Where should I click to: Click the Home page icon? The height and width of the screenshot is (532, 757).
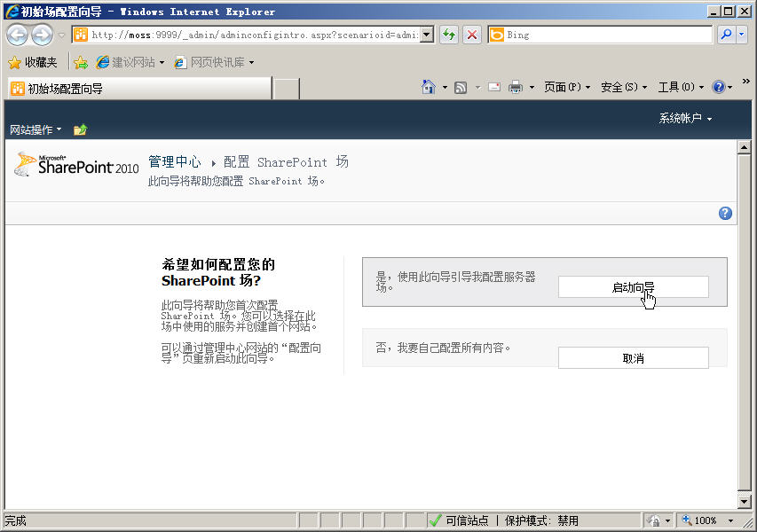429,87
